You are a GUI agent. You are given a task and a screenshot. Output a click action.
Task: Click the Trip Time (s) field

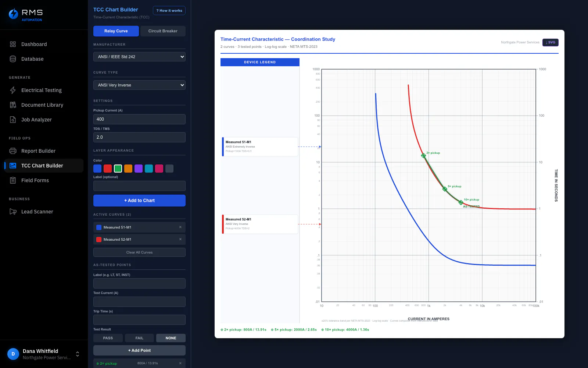click(139, 320)
